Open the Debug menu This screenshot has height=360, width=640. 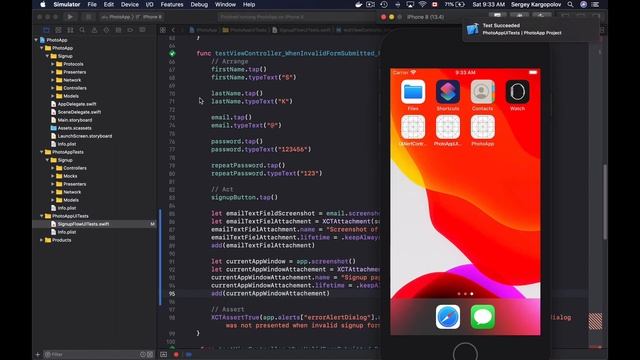tap(199, 4)
